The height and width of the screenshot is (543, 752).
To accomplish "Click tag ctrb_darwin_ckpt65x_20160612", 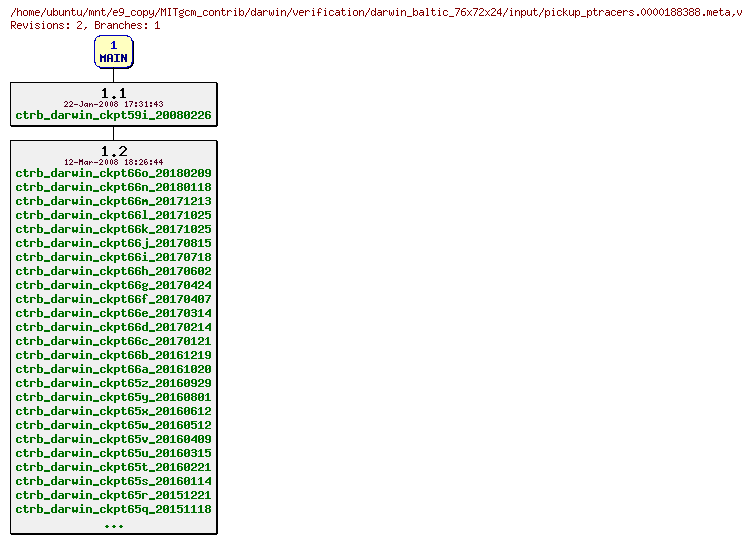I will click(x=113, y=411).
